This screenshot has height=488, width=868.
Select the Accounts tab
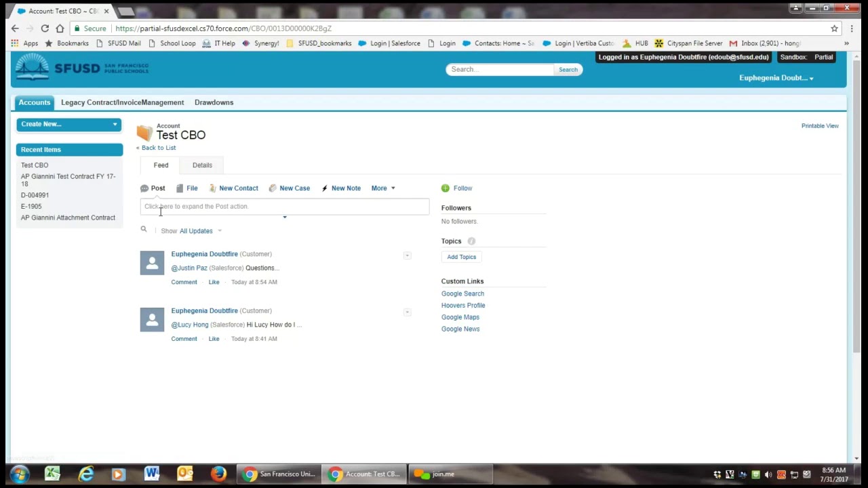click(x=35, y=102)
